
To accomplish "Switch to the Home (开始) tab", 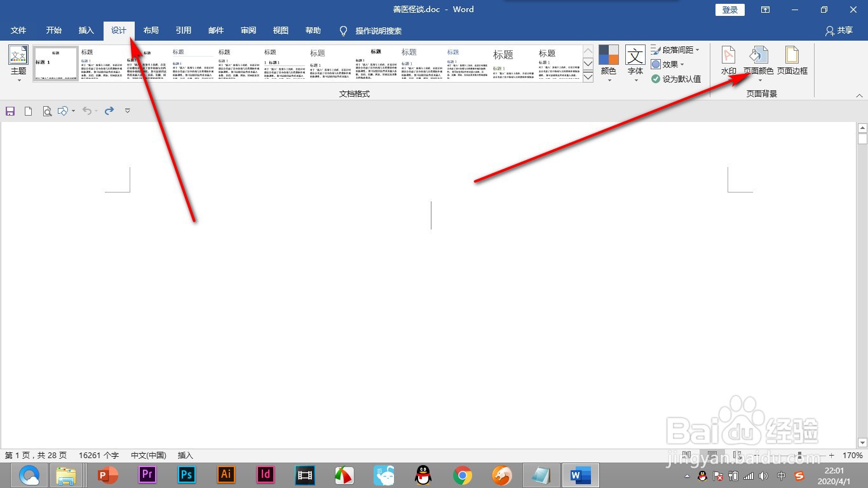I will (54, 30).
